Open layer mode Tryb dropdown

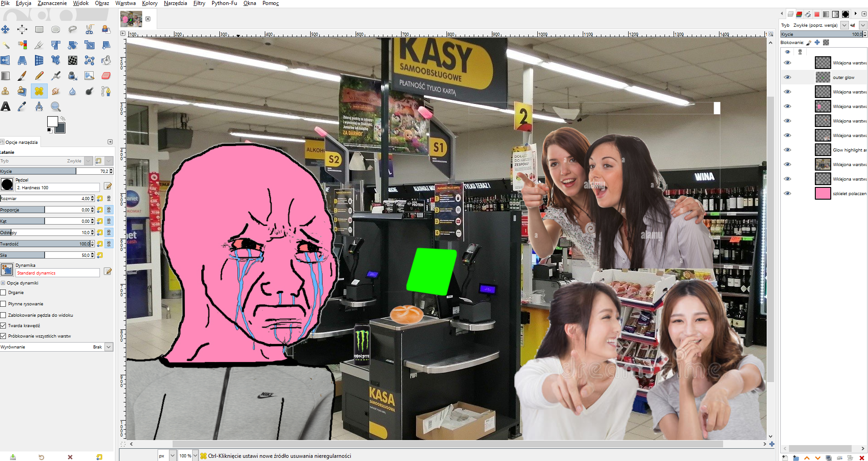tap(844, 25)
